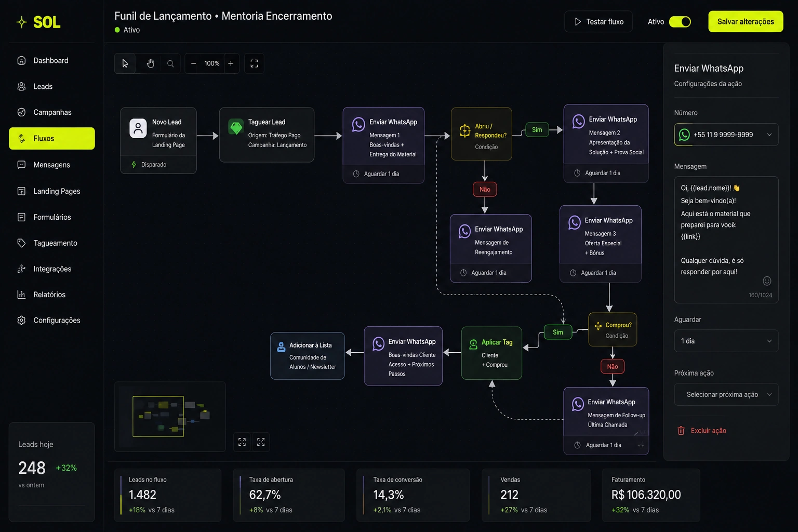The width and height of the screenshot is (798, 532).
Task: Zoom out with minus button
Action: [x=193, y=63]
